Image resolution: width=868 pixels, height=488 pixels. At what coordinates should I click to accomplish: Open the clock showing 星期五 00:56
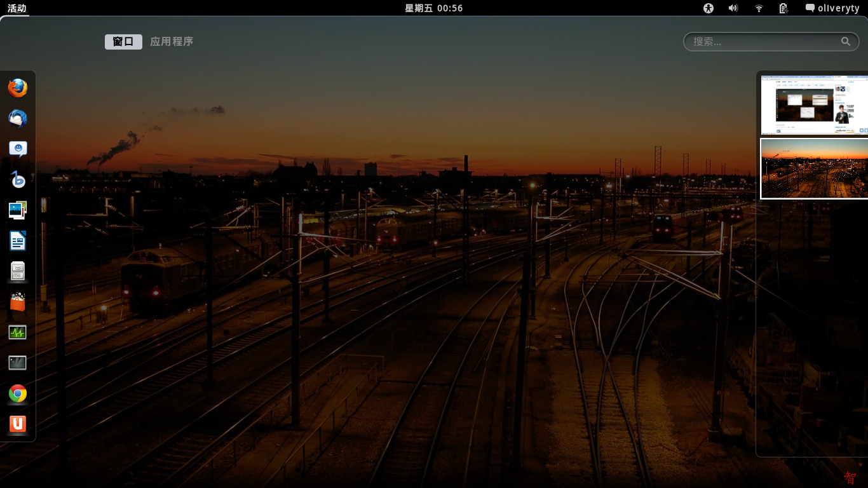coord(434,8)
